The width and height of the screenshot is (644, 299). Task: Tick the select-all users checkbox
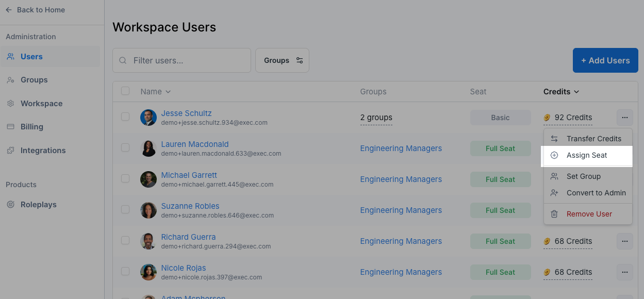click(125, 91)
